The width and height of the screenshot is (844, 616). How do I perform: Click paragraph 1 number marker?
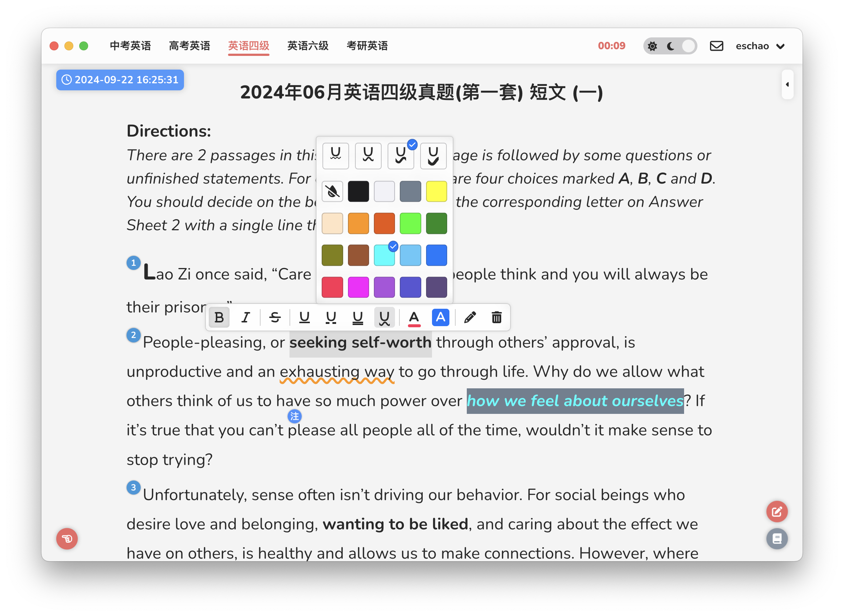(134, 263)
